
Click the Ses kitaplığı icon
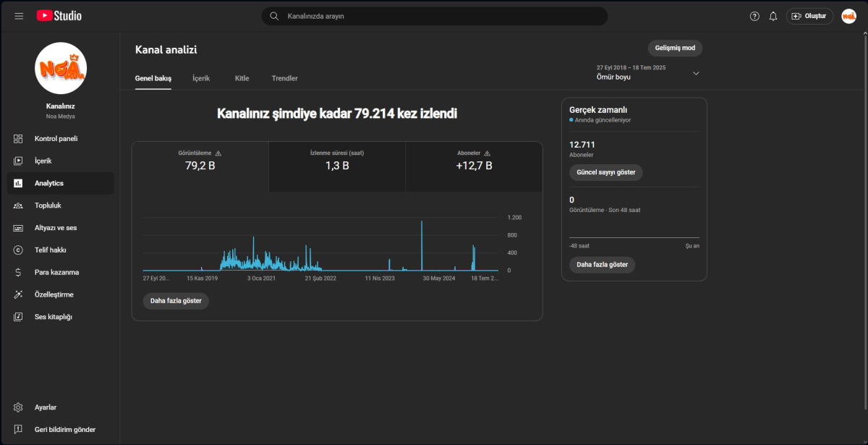pyautogui.click(x=19, y=317)
